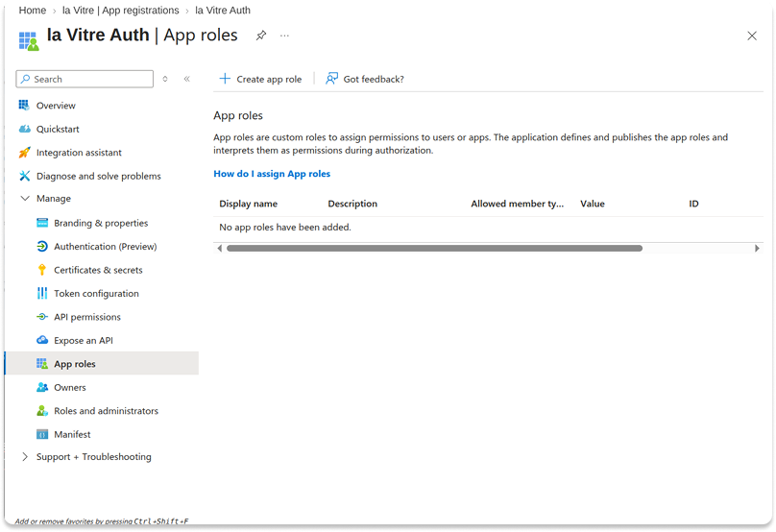Click the la Vitre Auth app icon in header
Viewport: 776px width, 532px height.
(29, 40)
